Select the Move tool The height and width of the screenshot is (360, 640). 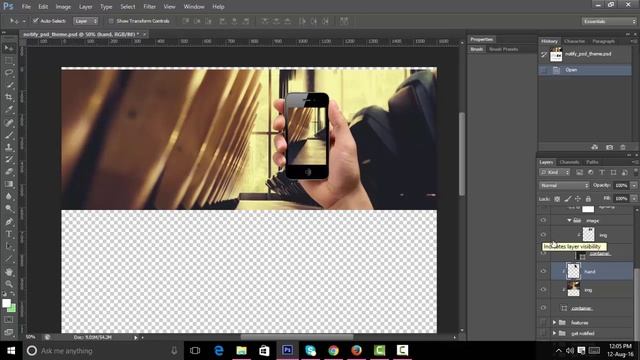(9, 48)
